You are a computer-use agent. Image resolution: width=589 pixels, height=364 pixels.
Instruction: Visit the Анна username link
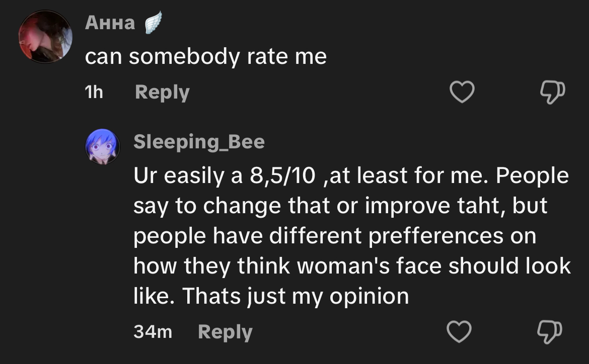(110, 23)
